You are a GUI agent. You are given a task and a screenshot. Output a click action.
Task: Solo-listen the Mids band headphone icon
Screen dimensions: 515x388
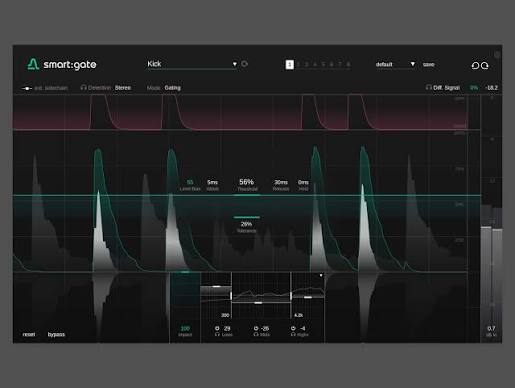[x=256, y=334]
